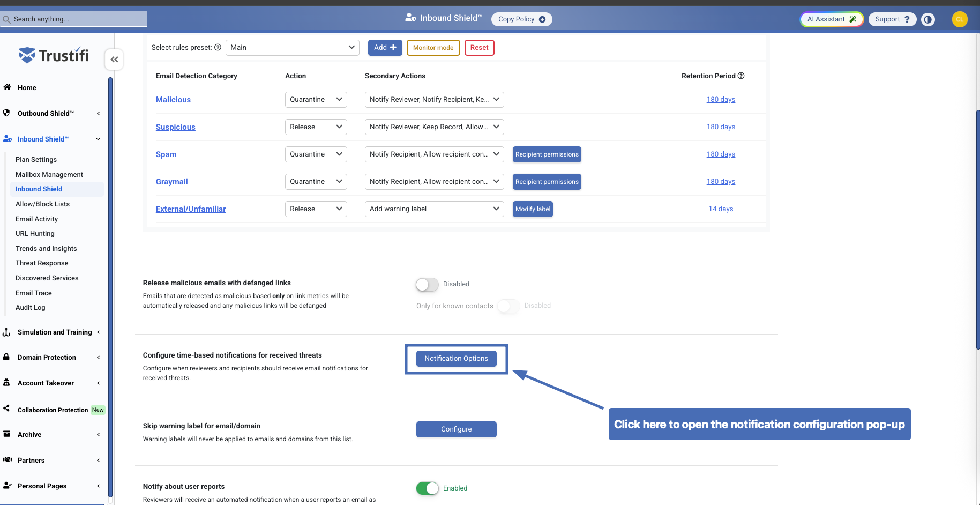Open Mailbox Management in sidebar
980x505 pixels.
point(49,175)
